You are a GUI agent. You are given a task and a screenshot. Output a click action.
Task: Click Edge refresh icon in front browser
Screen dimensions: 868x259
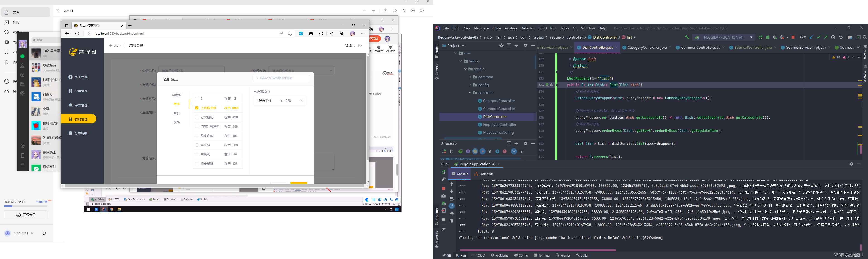(77, 33)
